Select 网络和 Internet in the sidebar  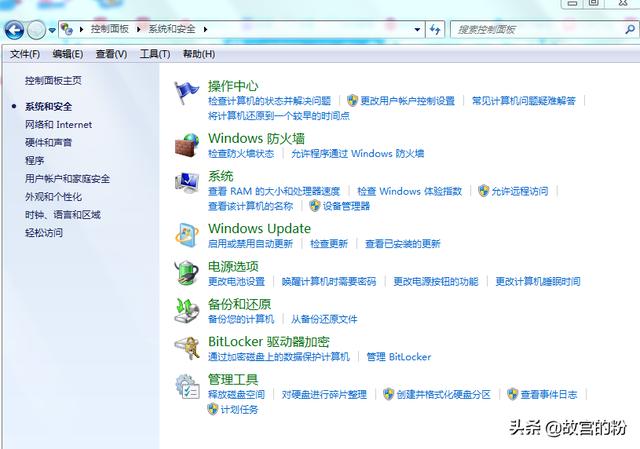pyautogui.click(x=58, y=125)
